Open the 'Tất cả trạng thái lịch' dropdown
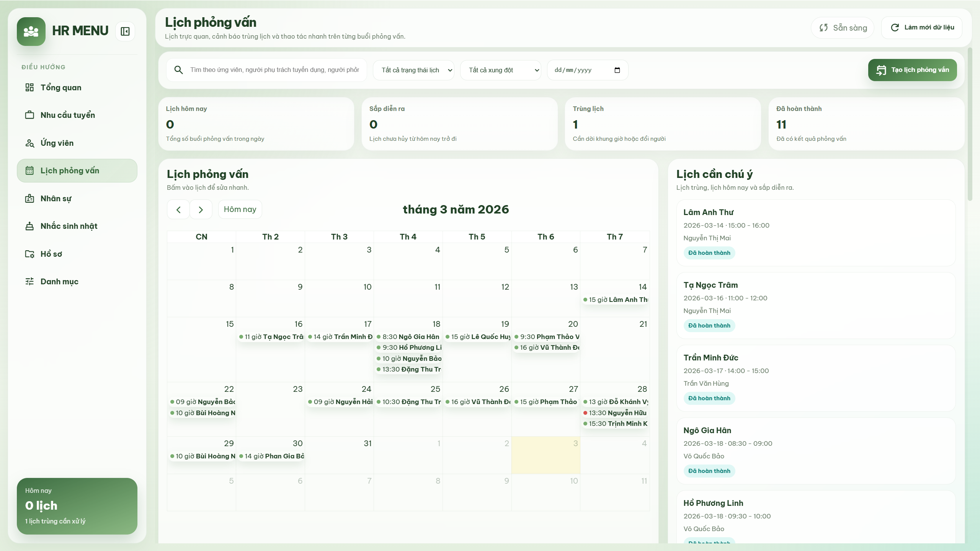The height and width of the screenshot is (551, 980). click(x=413, y=70)
